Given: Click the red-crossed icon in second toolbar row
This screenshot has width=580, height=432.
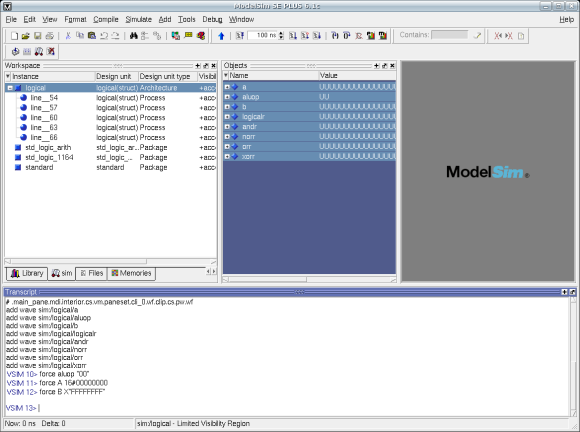Looking at the screenshot, I should pyautogui.click(x=51, y=51).
